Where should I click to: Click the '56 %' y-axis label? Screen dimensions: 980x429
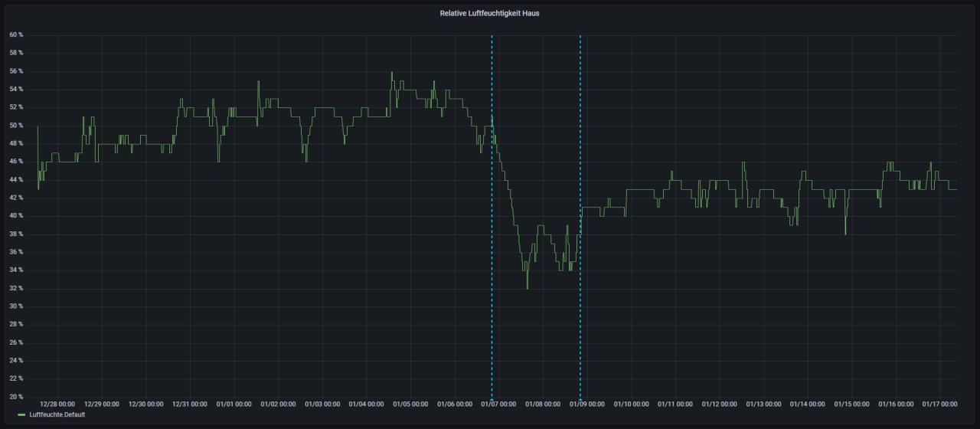[x=16, y=71]
